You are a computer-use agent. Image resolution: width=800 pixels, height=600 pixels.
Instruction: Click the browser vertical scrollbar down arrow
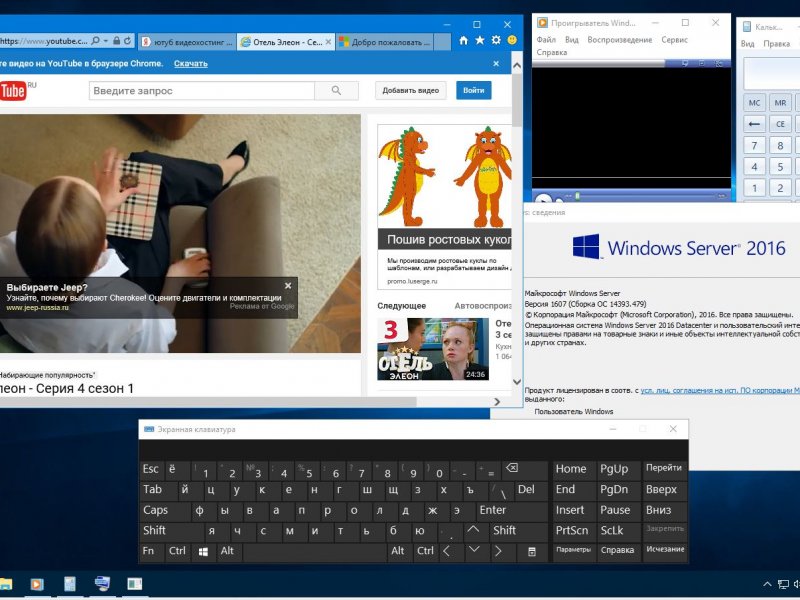point(517,382)
